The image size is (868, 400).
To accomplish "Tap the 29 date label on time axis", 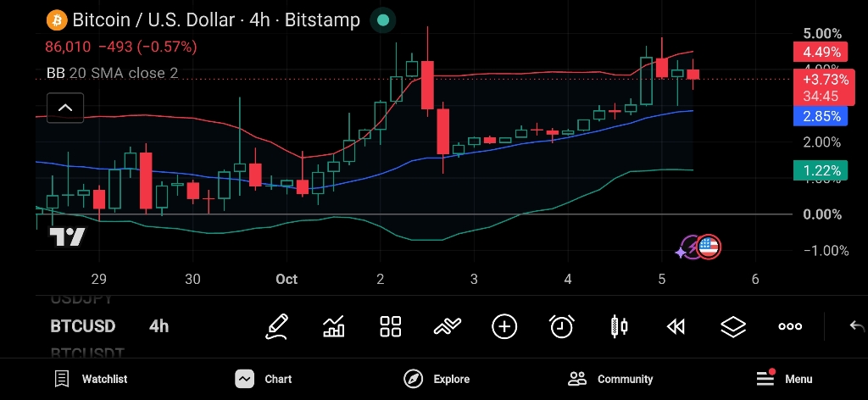I will coord(98,280).
